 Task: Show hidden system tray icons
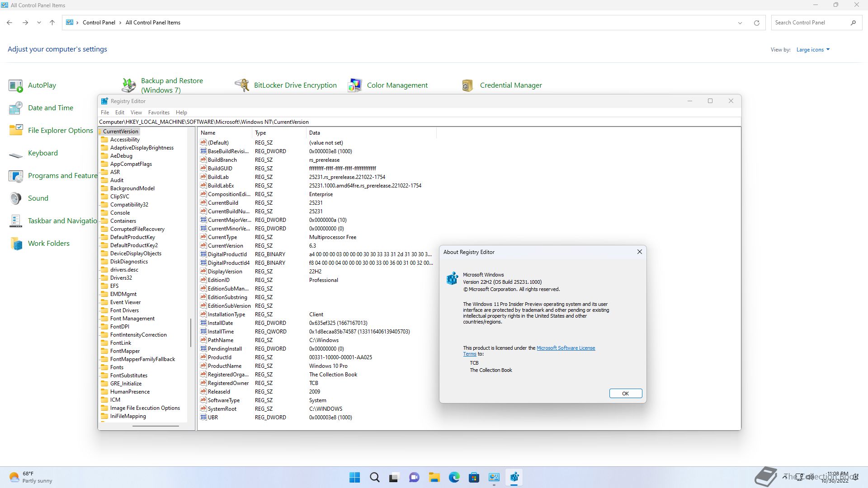click(785, 477)
